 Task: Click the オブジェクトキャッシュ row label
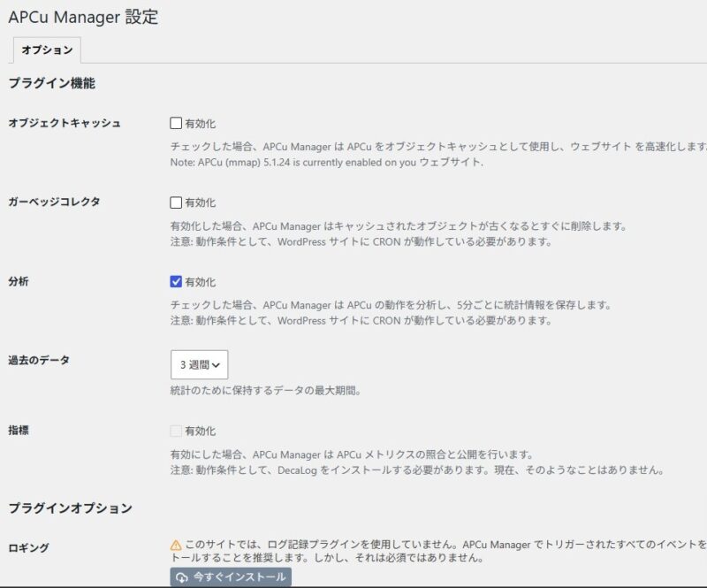point(65,123)
